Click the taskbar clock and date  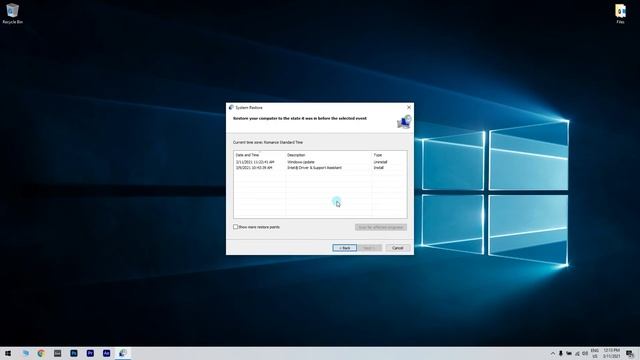pyautogui.click(x=612, y=353)
